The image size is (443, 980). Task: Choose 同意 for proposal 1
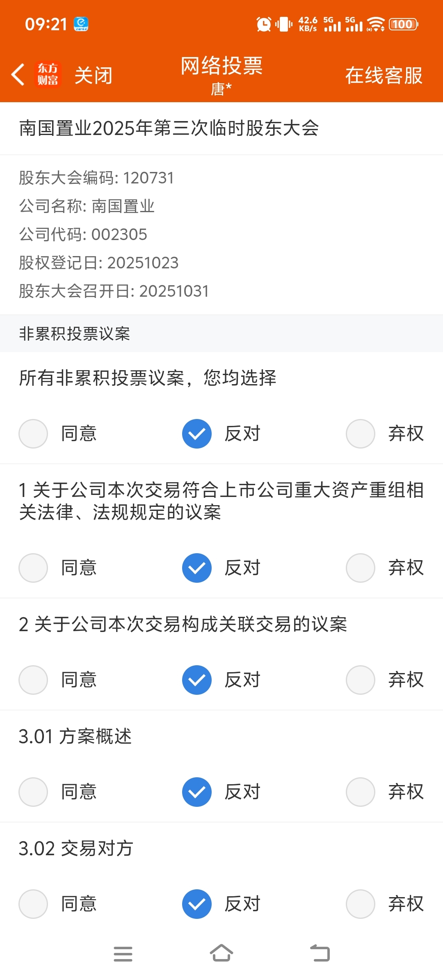coord(33,568)
